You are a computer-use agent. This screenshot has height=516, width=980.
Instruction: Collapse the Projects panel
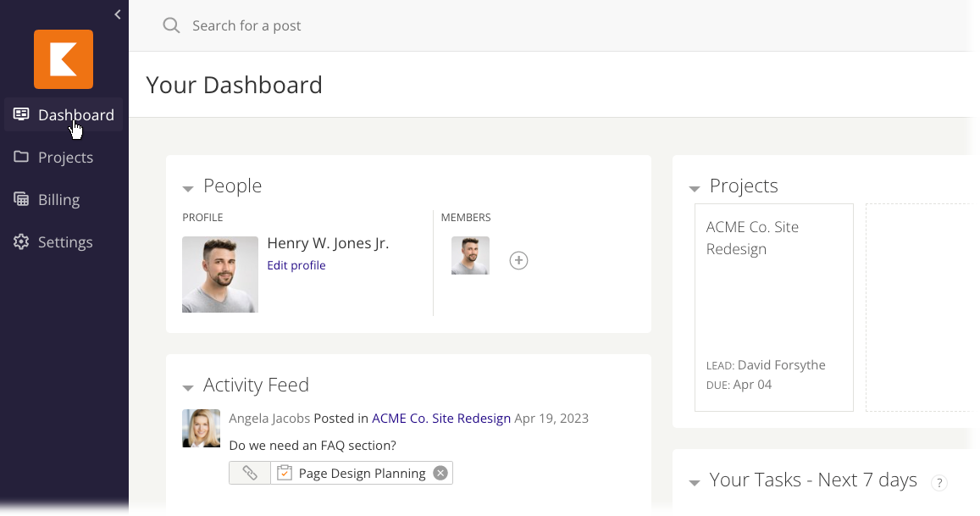pos(695,188)
